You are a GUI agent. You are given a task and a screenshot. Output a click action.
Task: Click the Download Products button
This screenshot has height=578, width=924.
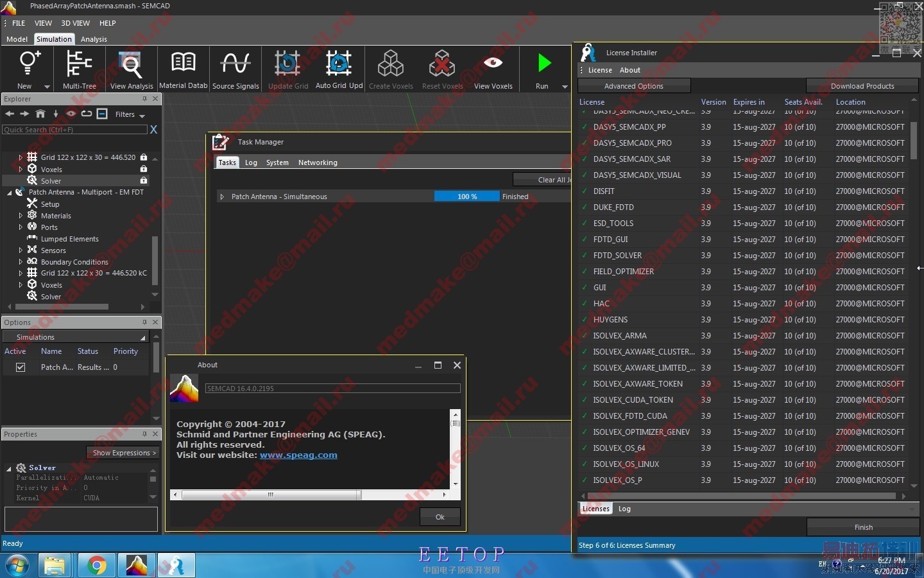point(862,86)
